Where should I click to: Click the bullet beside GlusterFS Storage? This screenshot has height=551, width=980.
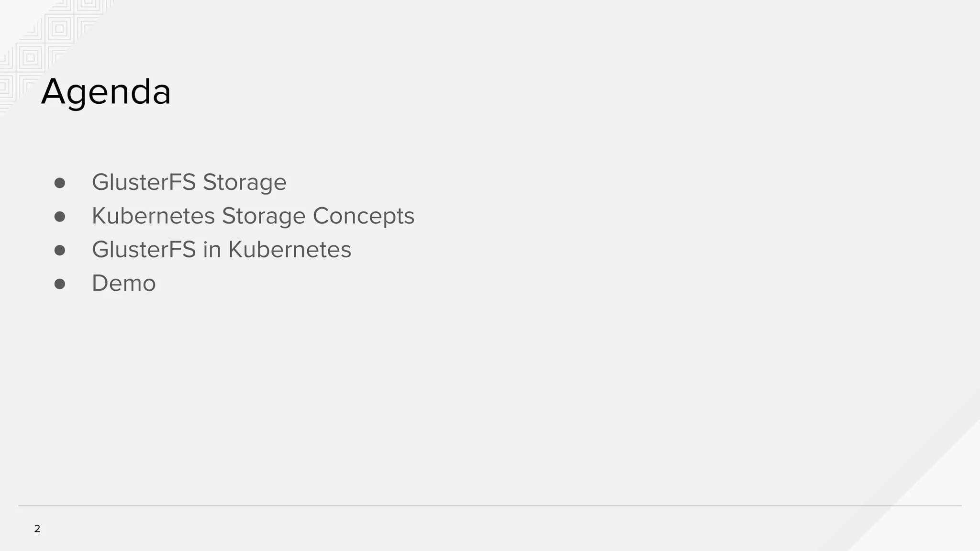(x=60, y=183)
